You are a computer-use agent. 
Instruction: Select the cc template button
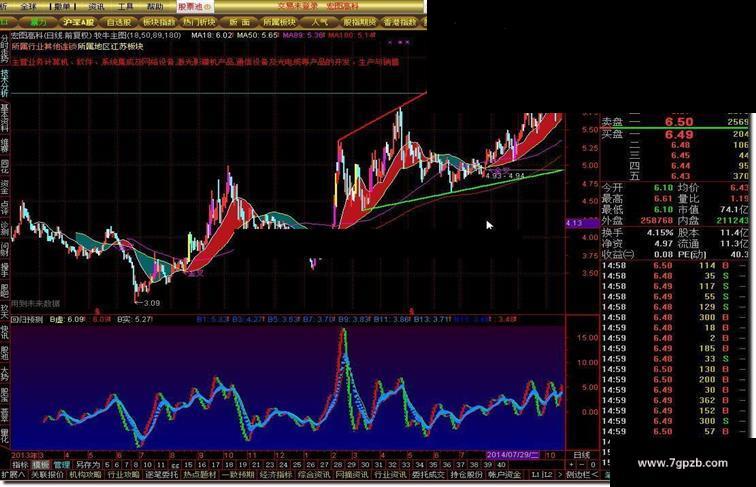point(175,465)
